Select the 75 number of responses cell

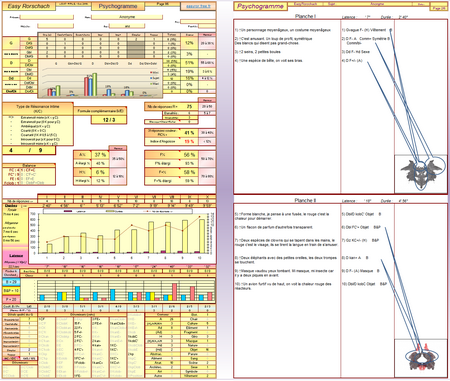189,106
